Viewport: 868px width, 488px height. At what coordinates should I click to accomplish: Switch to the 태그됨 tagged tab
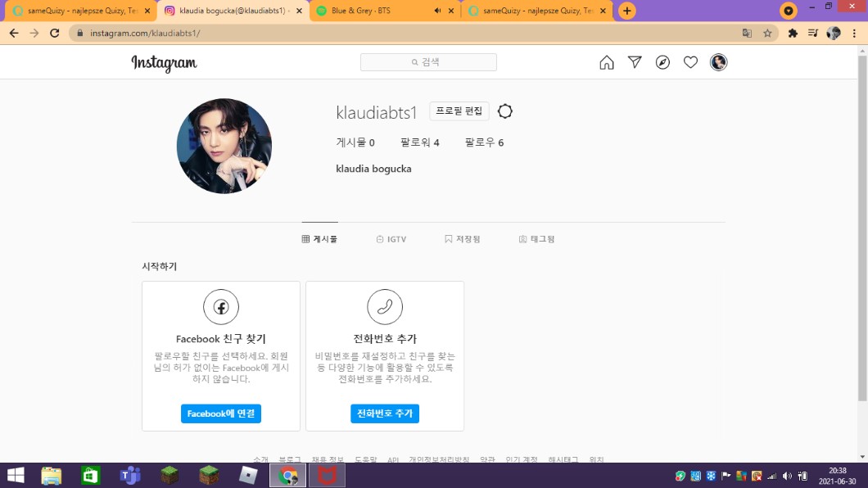point(536,239)
